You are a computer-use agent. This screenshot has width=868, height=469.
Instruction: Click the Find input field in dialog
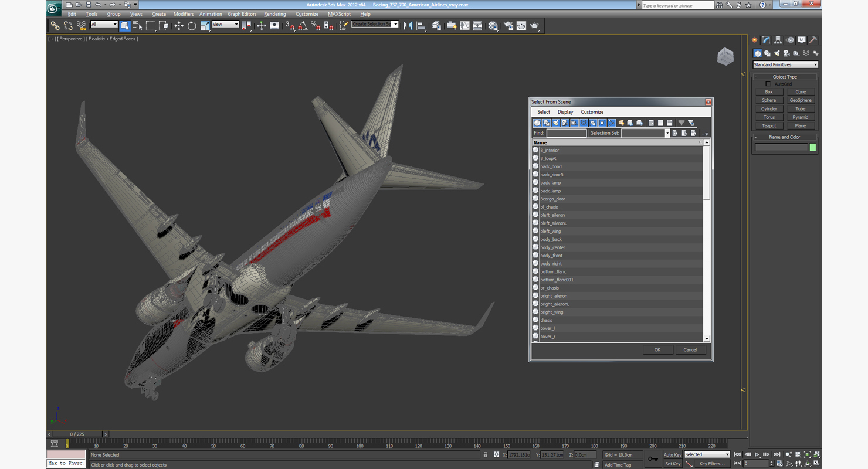[566, 133]
